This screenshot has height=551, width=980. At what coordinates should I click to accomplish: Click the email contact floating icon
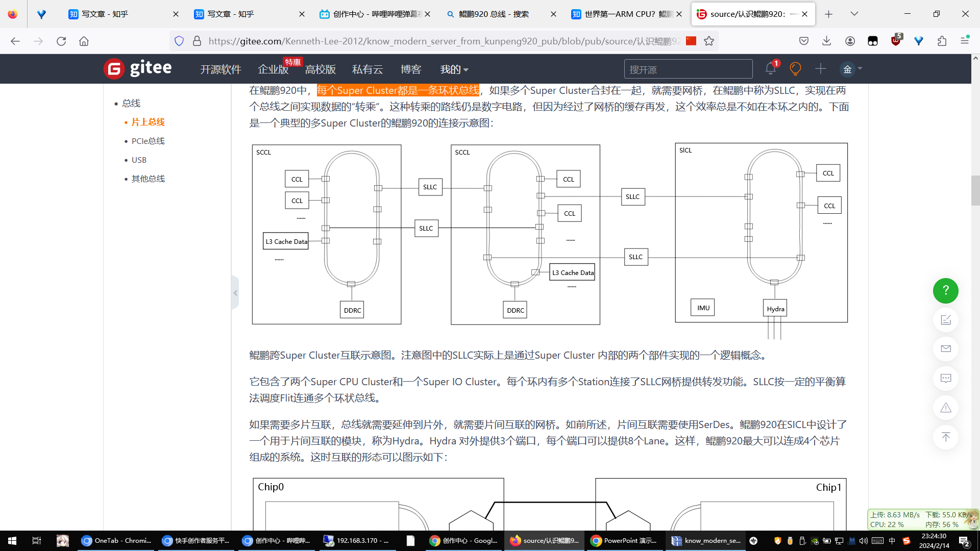[x=945, y=349]
